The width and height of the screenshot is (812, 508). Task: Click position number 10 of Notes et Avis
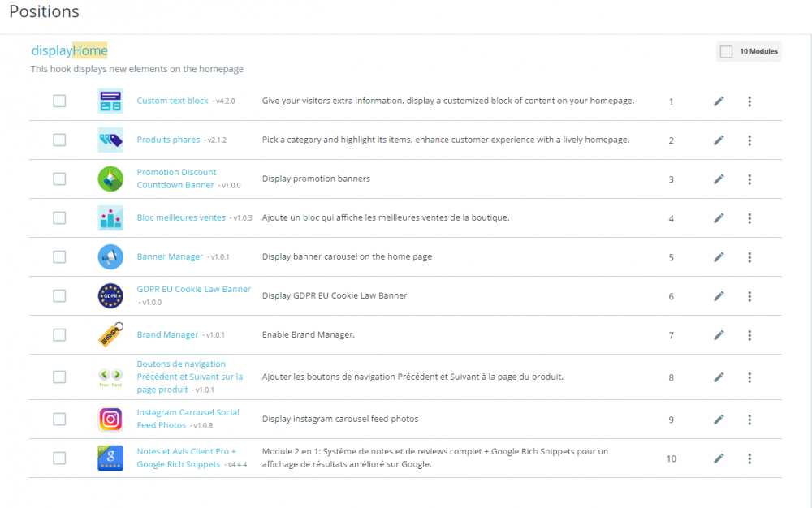tap(672, 458)
